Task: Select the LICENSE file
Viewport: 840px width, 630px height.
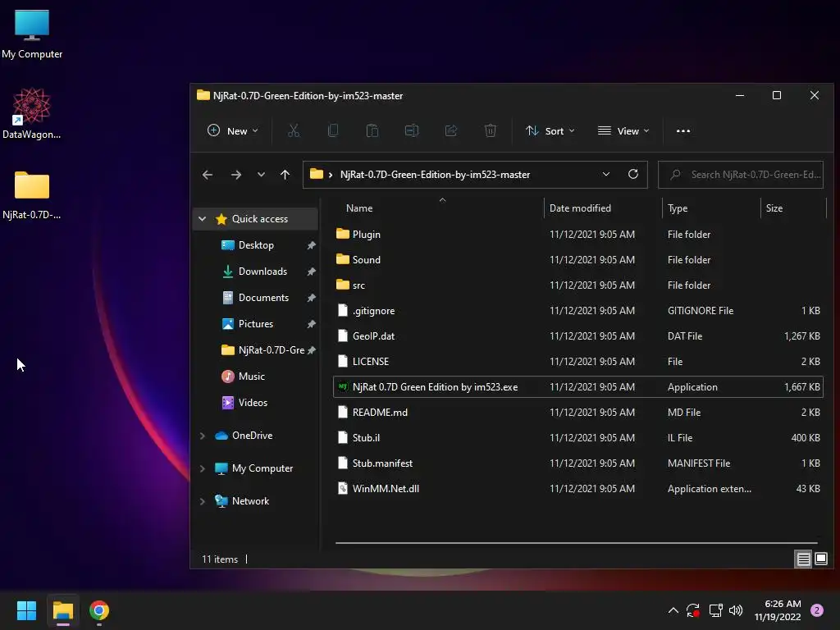Action: [578, 362]
